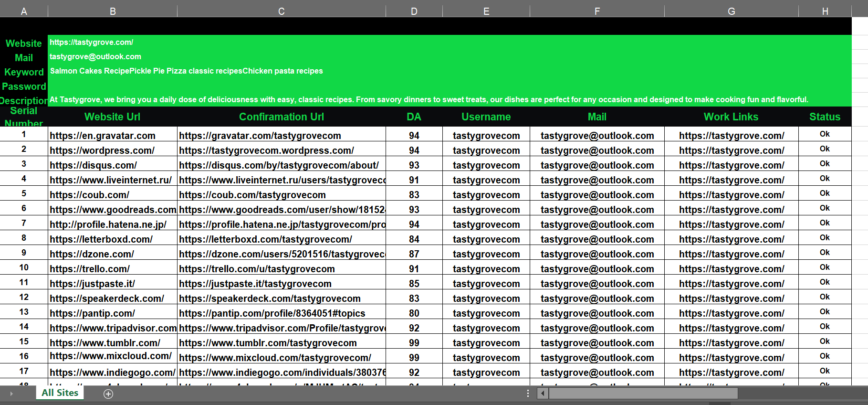Click the Description label cell

point(24,100)
